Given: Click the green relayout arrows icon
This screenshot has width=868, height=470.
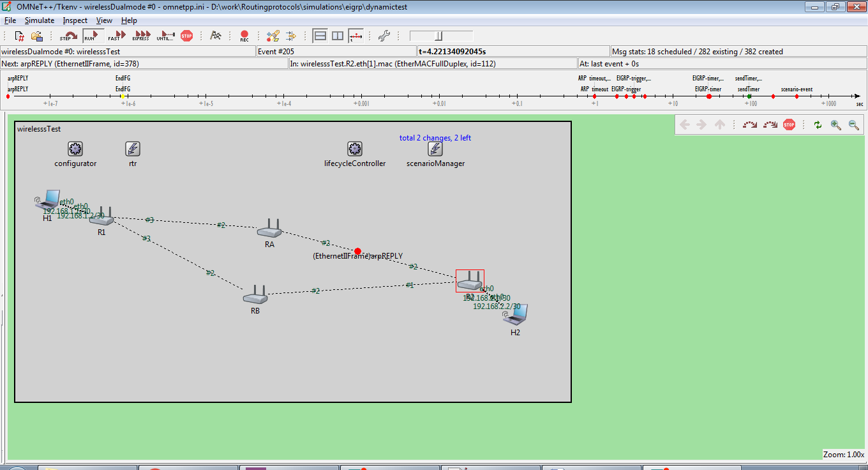Looking at the screenshot, I should 818,125.
